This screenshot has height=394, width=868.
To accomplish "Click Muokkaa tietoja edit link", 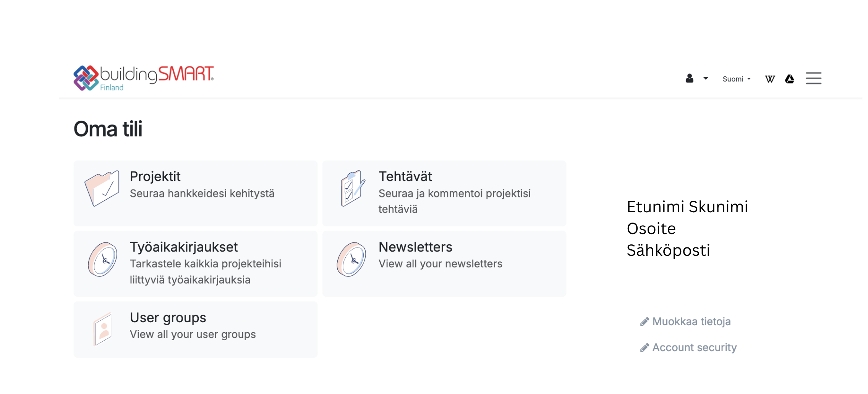I will coord(685,321).
